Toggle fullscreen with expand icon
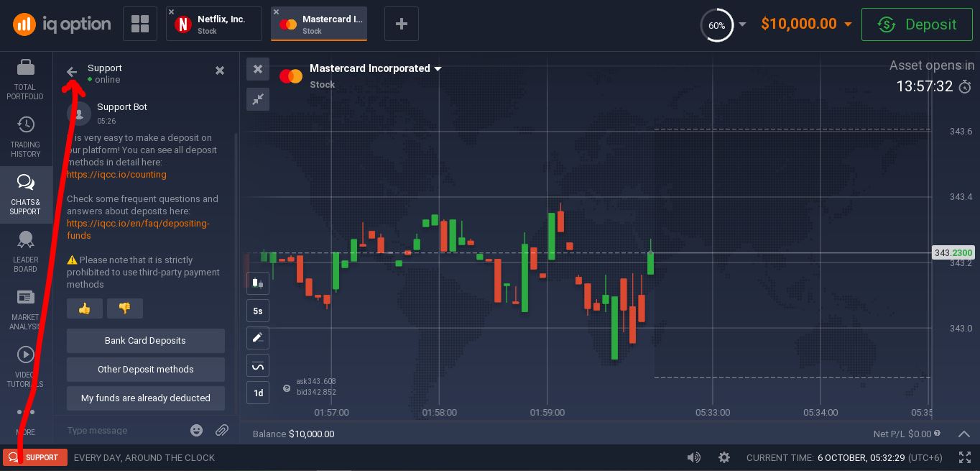 (964, 457)
